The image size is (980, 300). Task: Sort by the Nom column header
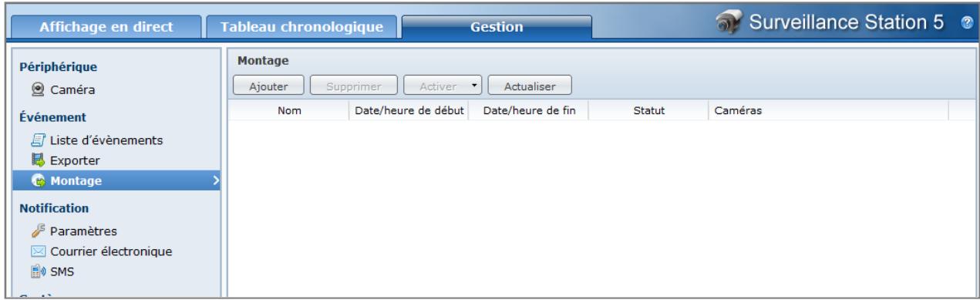[288, 111]
